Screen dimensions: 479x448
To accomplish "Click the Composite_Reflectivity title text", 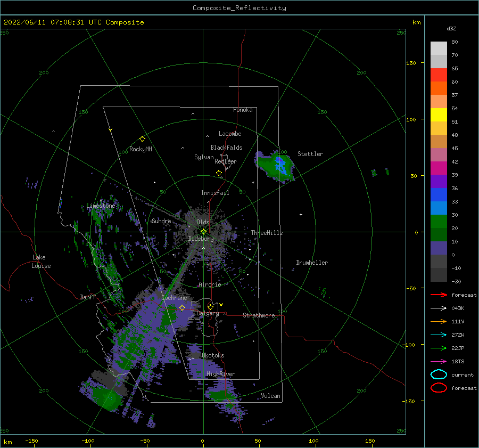I will point(239,8).
